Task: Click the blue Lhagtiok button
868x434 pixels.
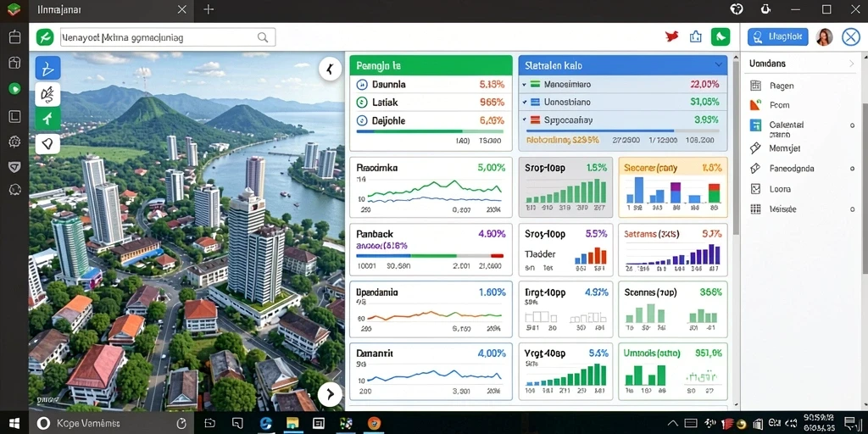Action: pyautogui.click(x=778, y=37)
